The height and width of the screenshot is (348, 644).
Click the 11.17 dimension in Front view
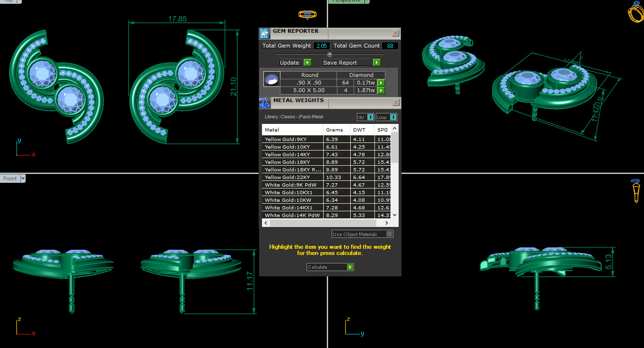click(250, 282)
